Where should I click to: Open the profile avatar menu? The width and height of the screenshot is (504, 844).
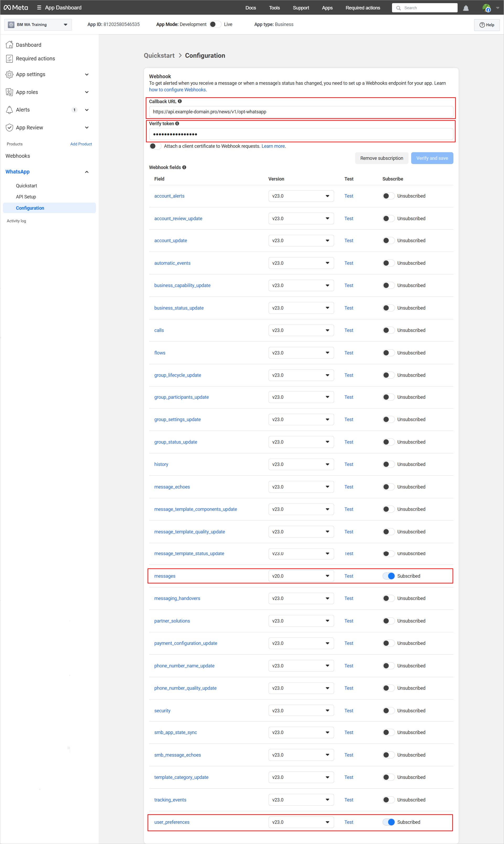pyautogui.click(x=486, y=8)
